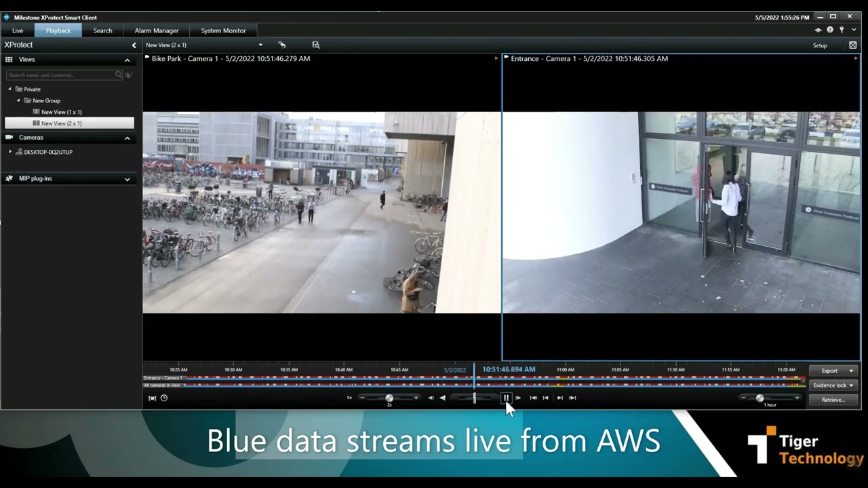Click the Entrance - Camera 1 timeline track

click(474, 378)
